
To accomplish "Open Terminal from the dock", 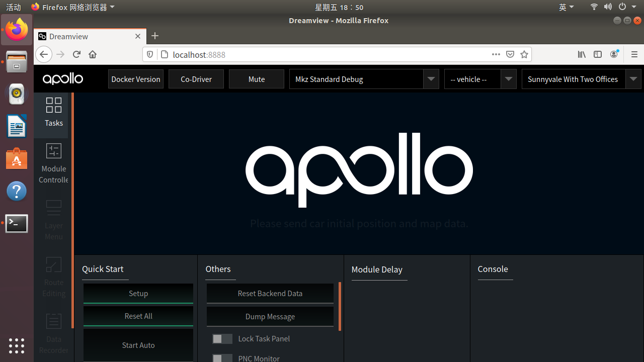I will pyautogui.click(x=17, y=223).
